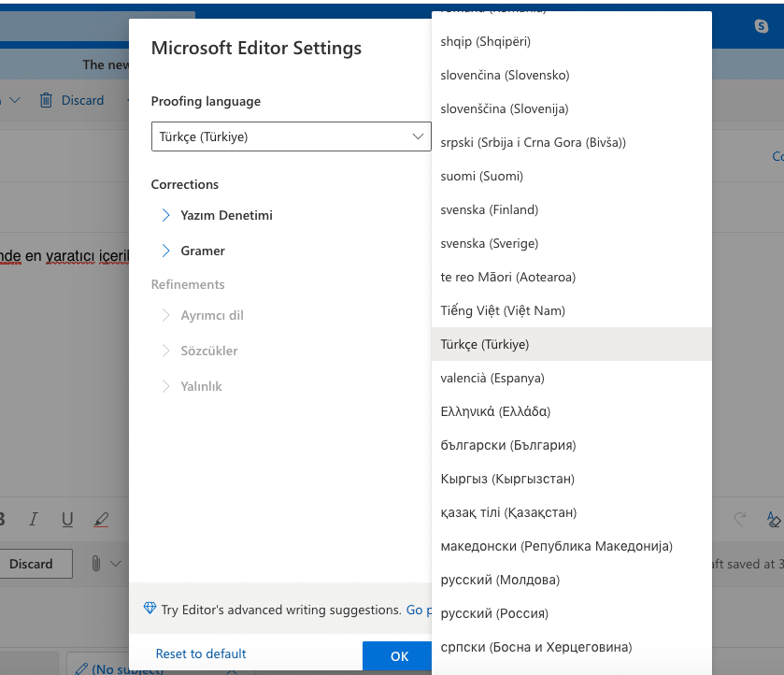
Task: Click the diamond premium icon
Action: pyautogui.click(x=150, y=609)
